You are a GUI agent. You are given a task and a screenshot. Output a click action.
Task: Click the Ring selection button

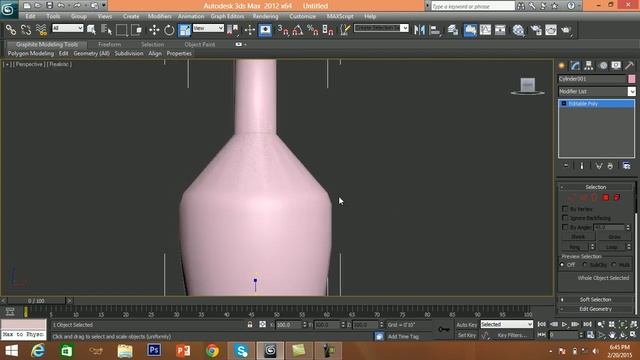pos(575,247)
